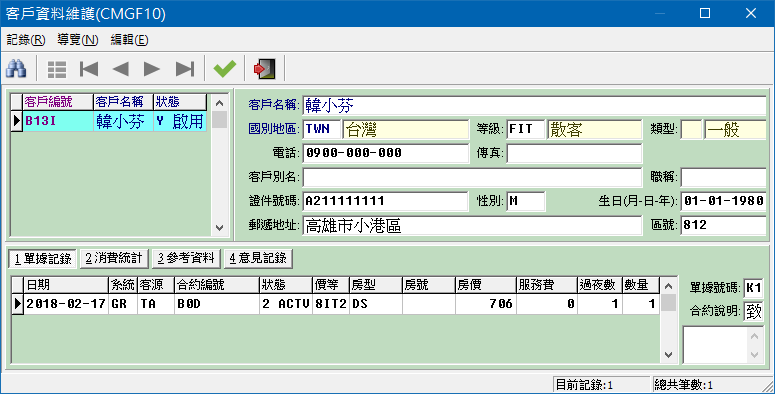The height and width of the screenshot is (394, 775).
Task: Click the 郵遞地址 field 高雄市小港區
Action: tap(473, 225)
